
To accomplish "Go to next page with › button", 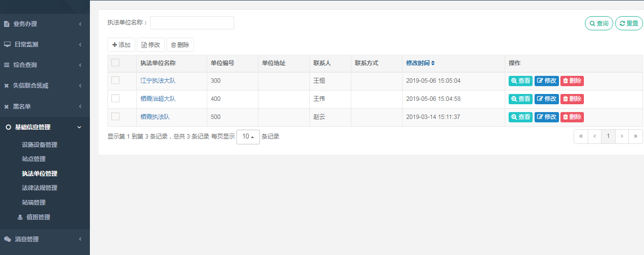I will pyautogui.click(x=622, y=137).
